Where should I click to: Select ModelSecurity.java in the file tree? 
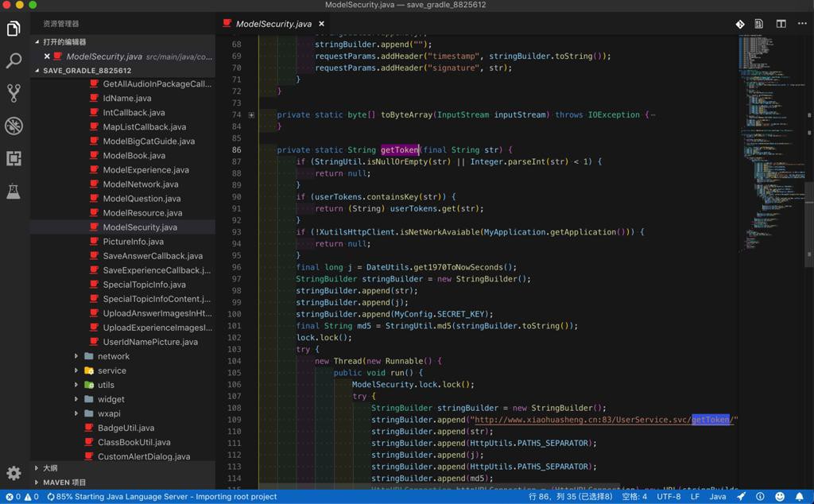click(x=122, y=227)
